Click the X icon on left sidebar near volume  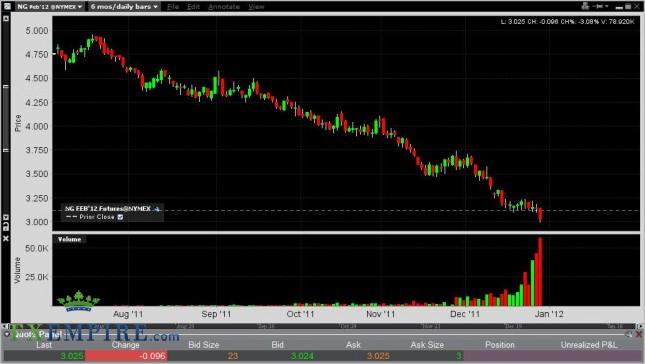[6, 238]
